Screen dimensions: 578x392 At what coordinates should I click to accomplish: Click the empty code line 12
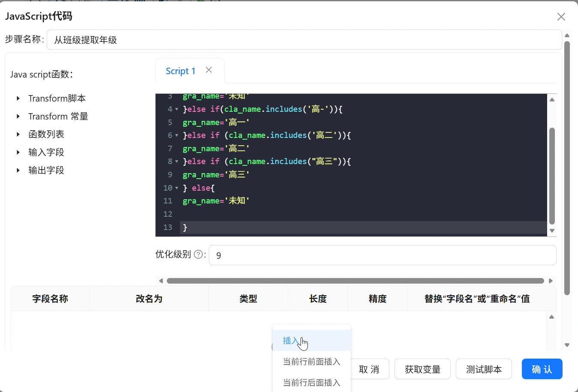coord(364,214)
